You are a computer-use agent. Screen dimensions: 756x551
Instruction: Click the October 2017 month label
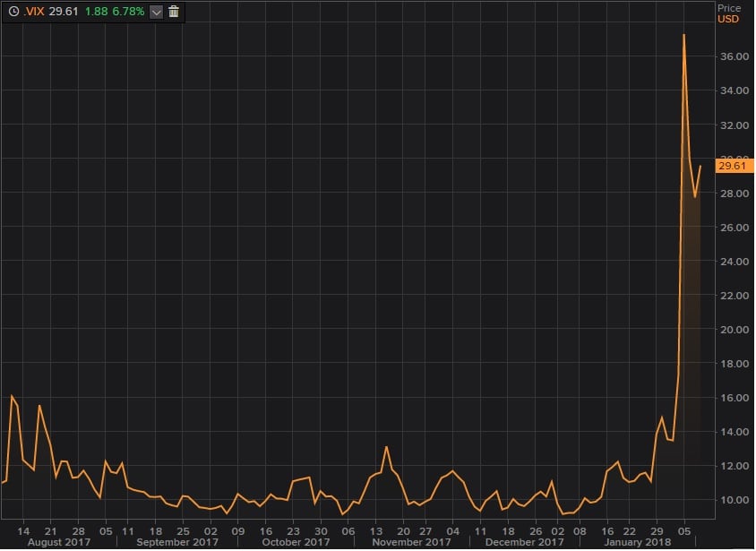[296, 542]
